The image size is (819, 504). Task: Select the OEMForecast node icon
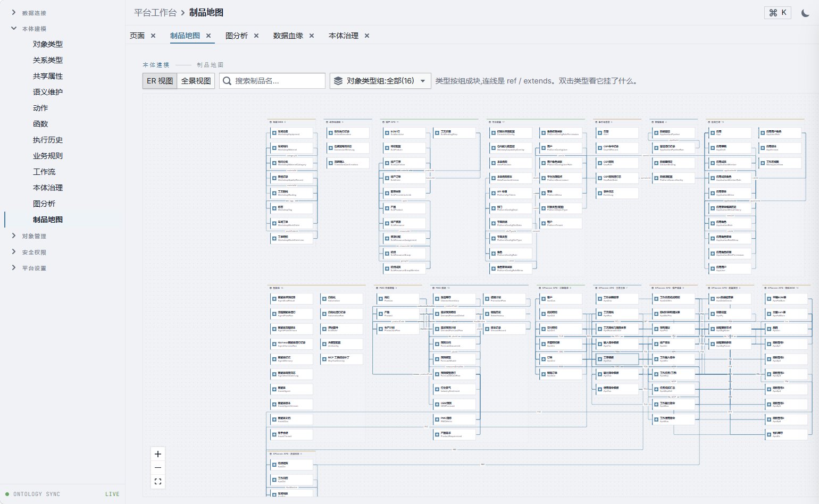[437, 404]
